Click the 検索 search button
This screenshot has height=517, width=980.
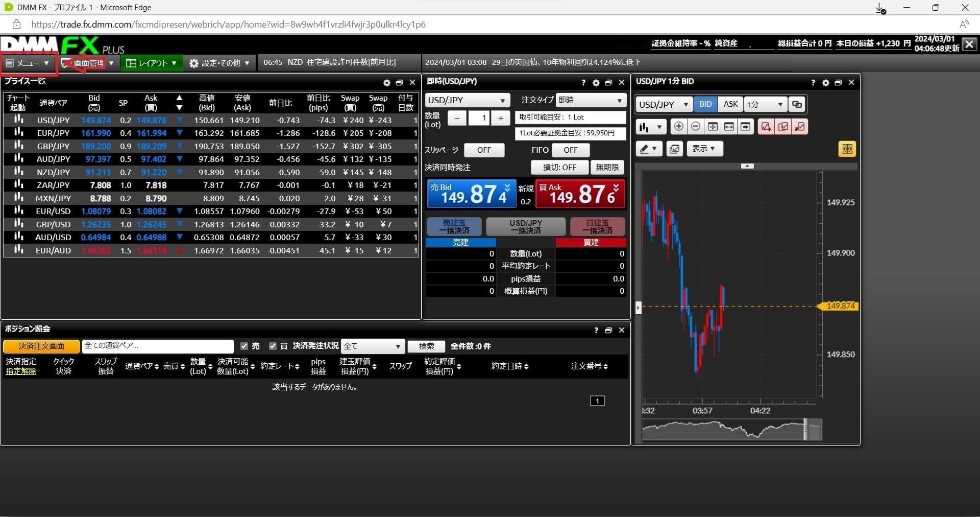[426, 346]
